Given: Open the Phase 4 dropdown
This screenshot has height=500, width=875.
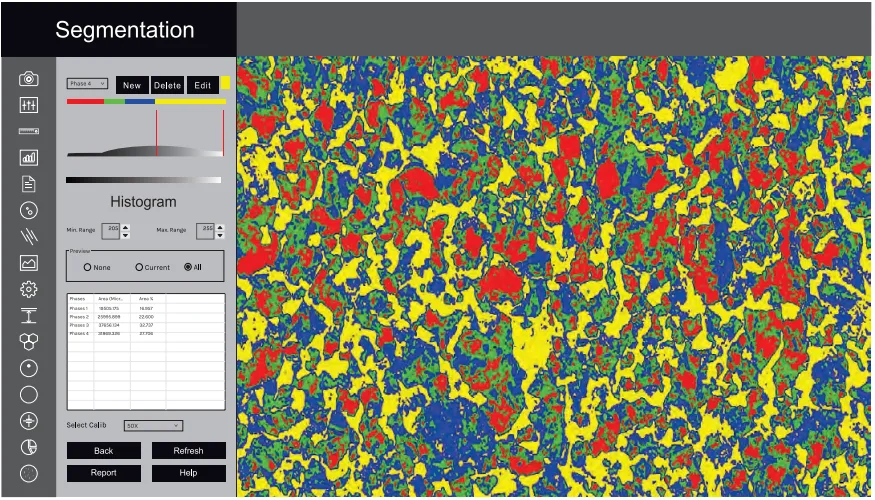Looking at the screenshot, I should coord(87,84).
